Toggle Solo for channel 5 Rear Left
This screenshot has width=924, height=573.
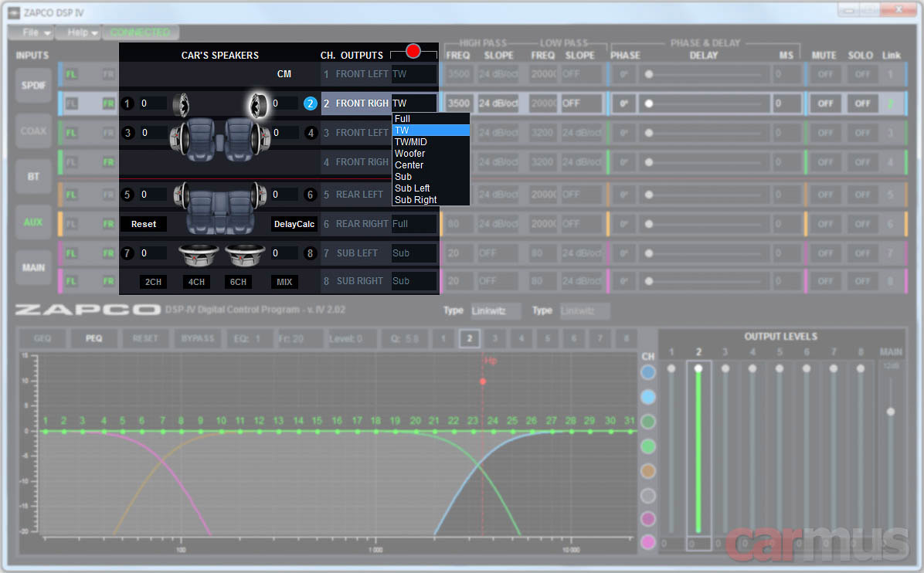pos(862,195)
